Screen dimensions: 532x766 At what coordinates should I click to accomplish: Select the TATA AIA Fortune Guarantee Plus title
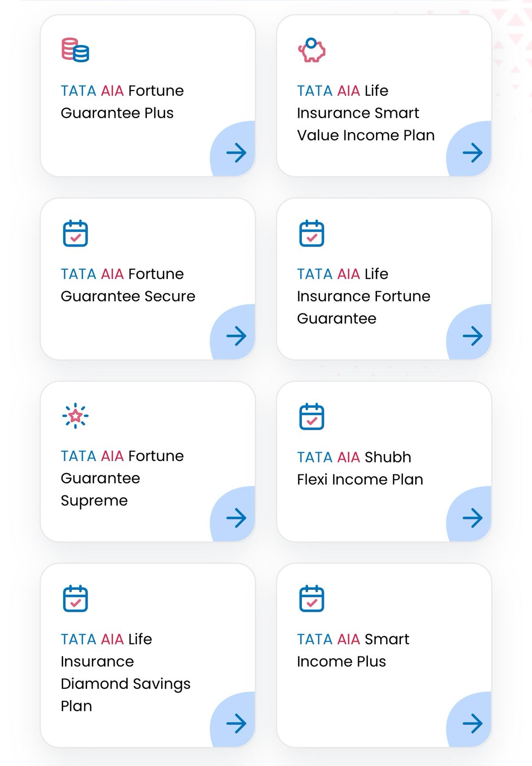[122, 101]
